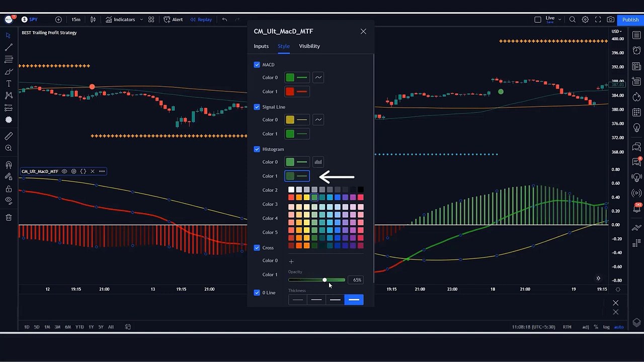This screenshot has width=644, height=362.
Task: Click the trash remove drawings icon
Action: tap(9, 217)
